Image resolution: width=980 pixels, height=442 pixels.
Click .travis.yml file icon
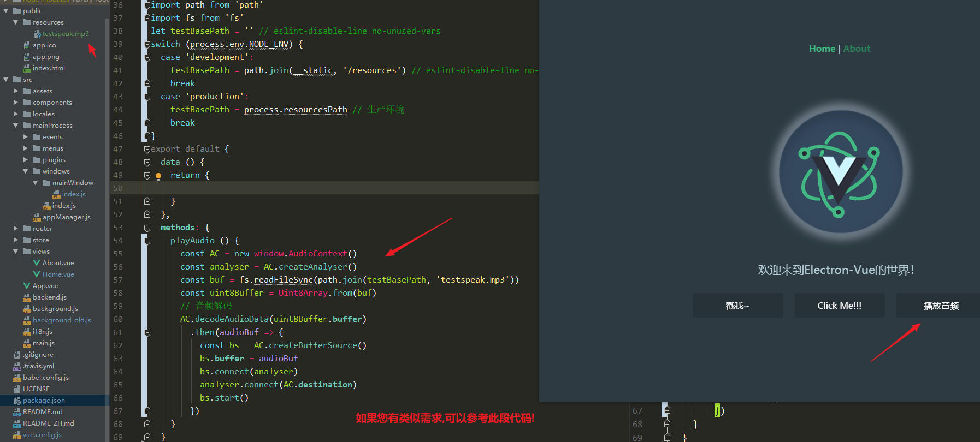point(17,366)
